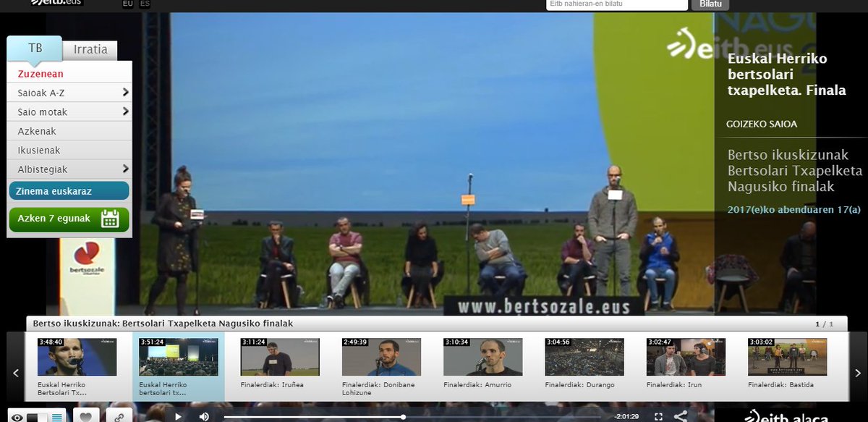
Task: Toggle the eye view mode icon
Action: [x=17, y=417]
